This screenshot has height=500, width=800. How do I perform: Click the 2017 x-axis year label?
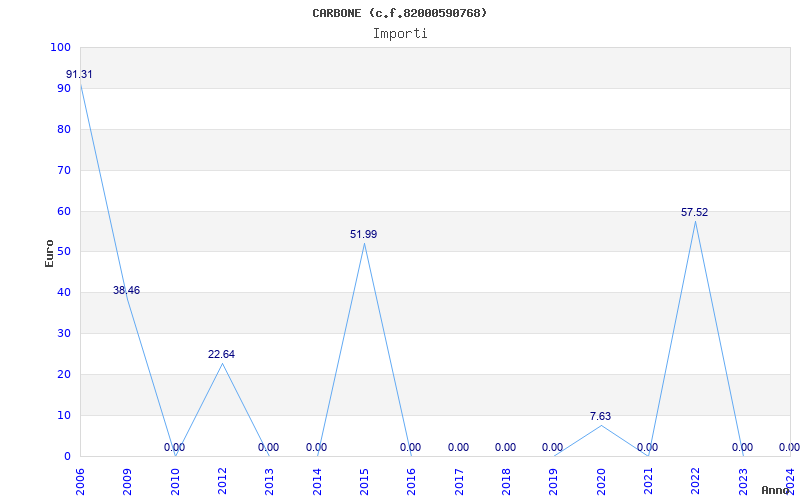click(459, 482)
